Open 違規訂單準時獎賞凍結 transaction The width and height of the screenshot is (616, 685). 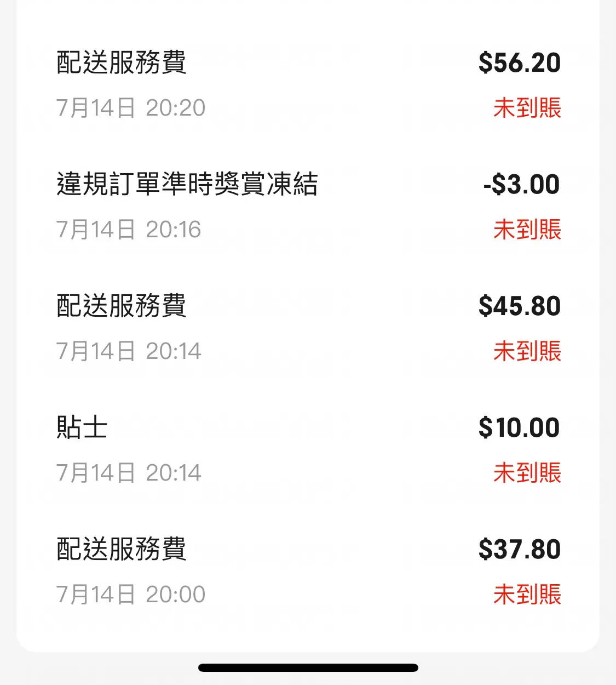tap(308, 207)
